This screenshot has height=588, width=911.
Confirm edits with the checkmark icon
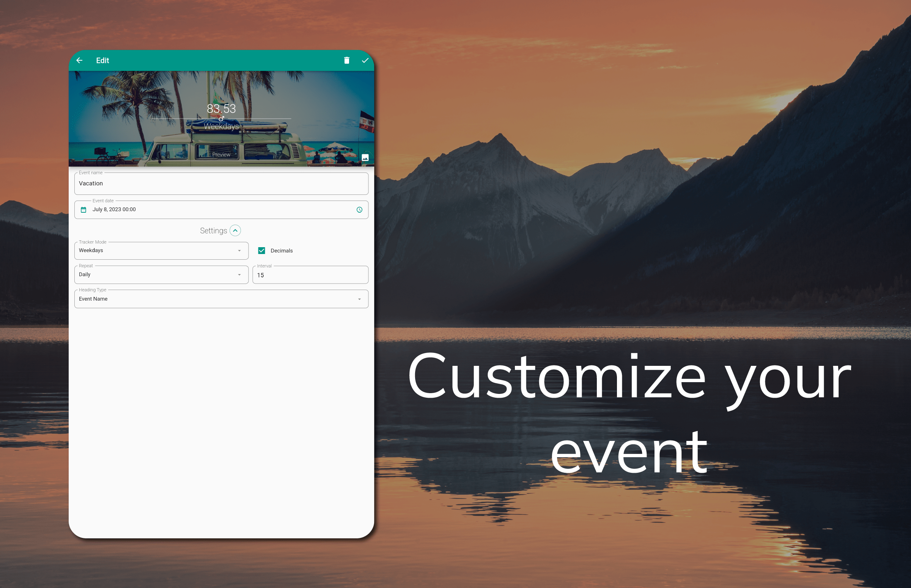coord(365,60)
